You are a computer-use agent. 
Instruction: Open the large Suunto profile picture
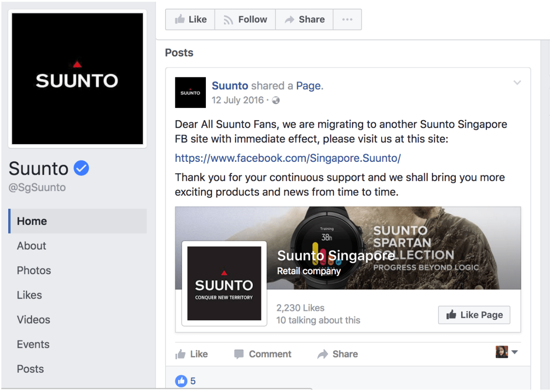pyautogui.click(x=77, y=79)
